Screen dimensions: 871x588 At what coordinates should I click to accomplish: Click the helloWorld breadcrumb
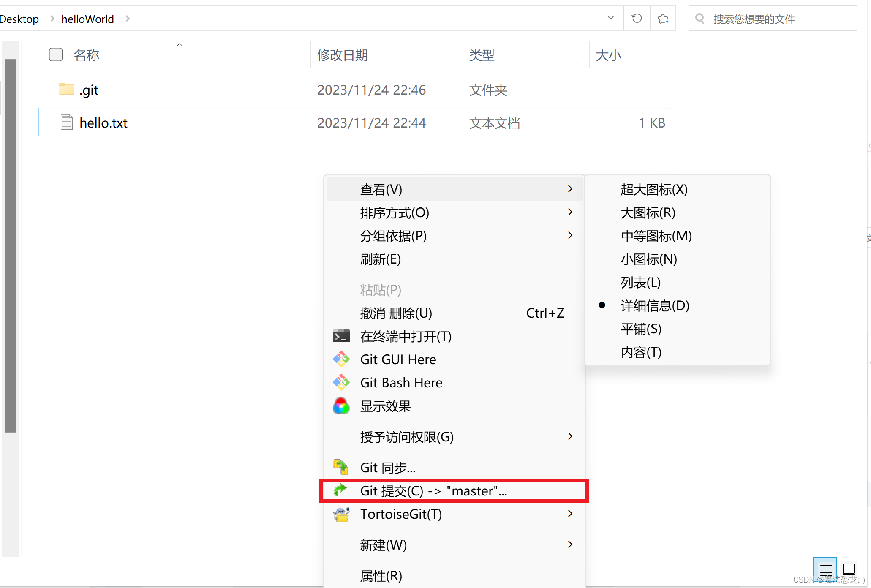click(x=87, y=19)
